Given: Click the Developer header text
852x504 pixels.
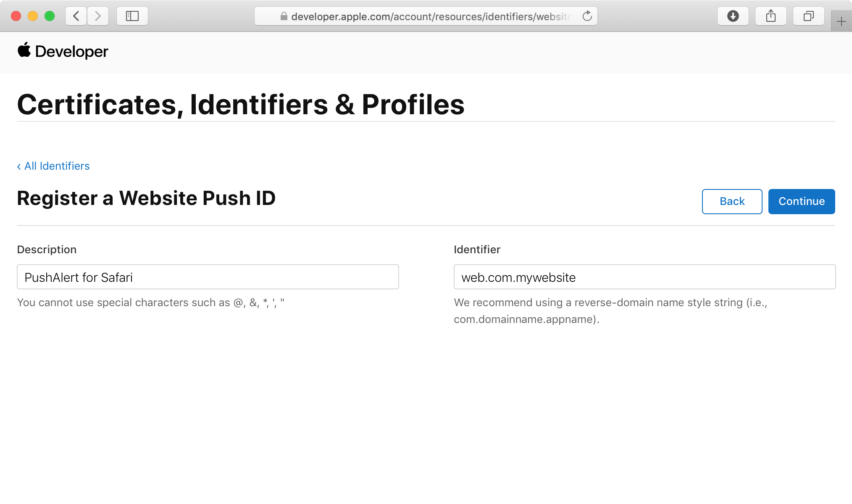Looking at the screenshot, I should point(71,52).
